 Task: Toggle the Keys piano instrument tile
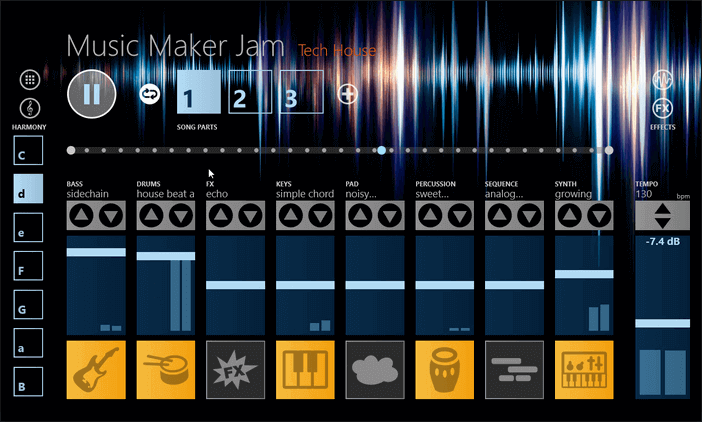(305, 370)
